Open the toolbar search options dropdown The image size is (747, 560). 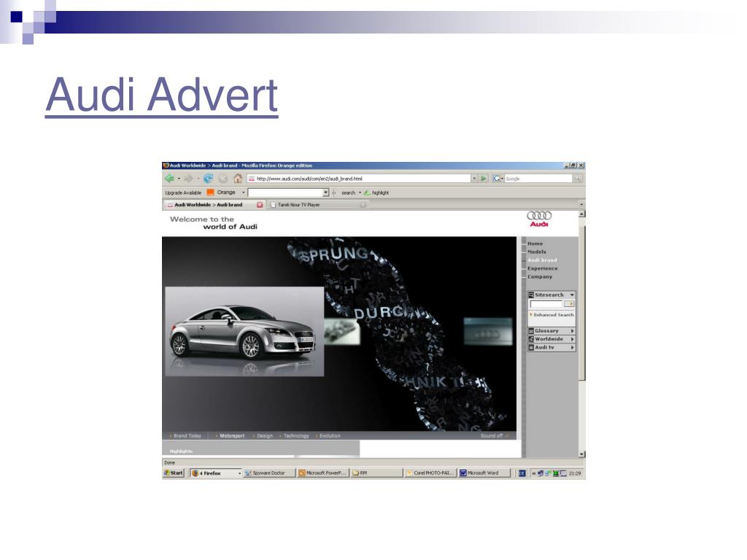360,192
